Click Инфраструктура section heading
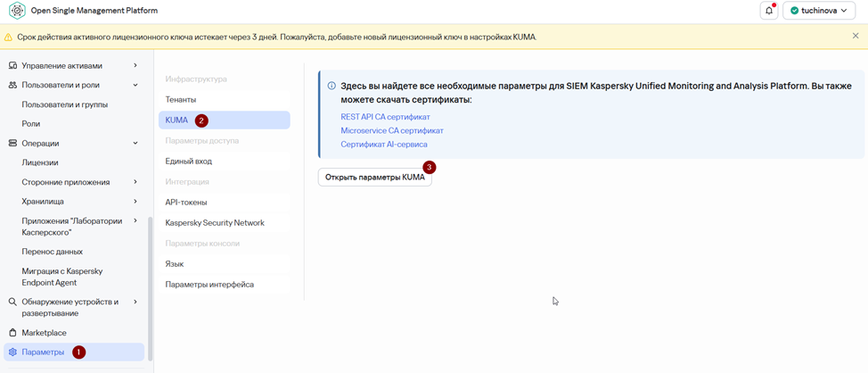Screen dimensions: 868x373 click(196, 79)
